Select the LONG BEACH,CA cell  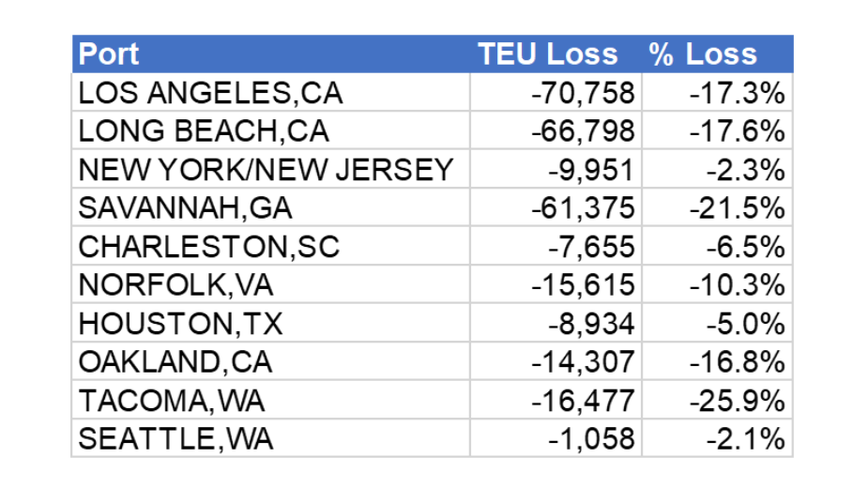coord(204,131)
